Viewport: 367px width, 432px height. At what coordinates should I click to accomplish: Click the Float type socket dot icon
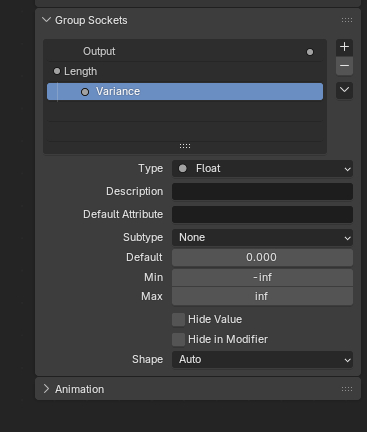coord(183,168)
